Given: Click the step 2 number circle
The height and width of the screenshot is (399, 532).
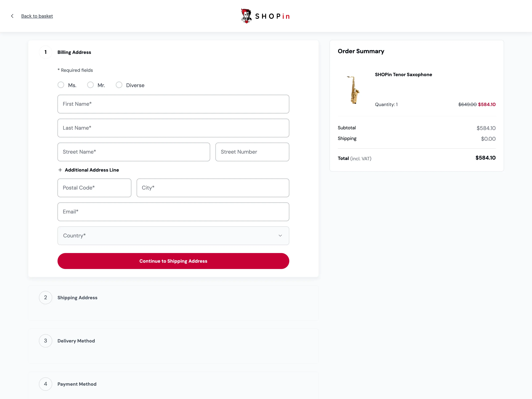Looking at the screenshot, I should pos(45,298).
